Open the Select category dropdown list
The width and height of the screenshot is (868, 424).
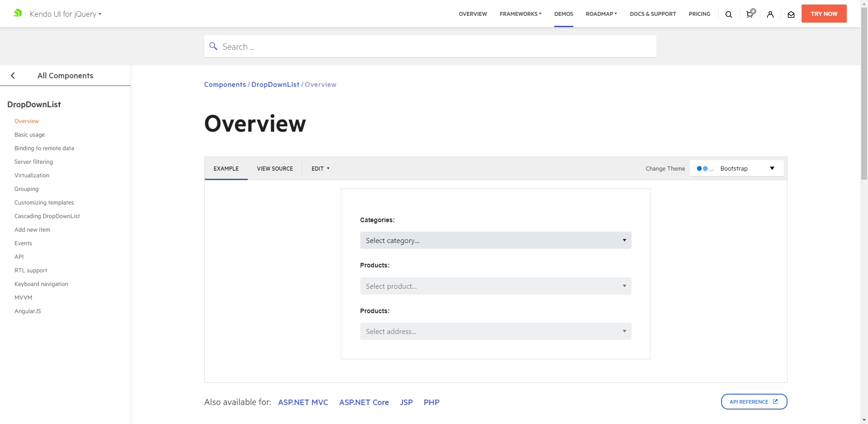pyautogui.click(x=495, y=240)
